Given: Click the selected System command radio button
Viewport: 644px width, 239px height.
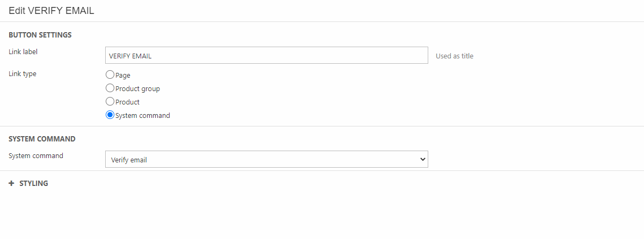Looking at the screenshot, I should tap(110, 115).
